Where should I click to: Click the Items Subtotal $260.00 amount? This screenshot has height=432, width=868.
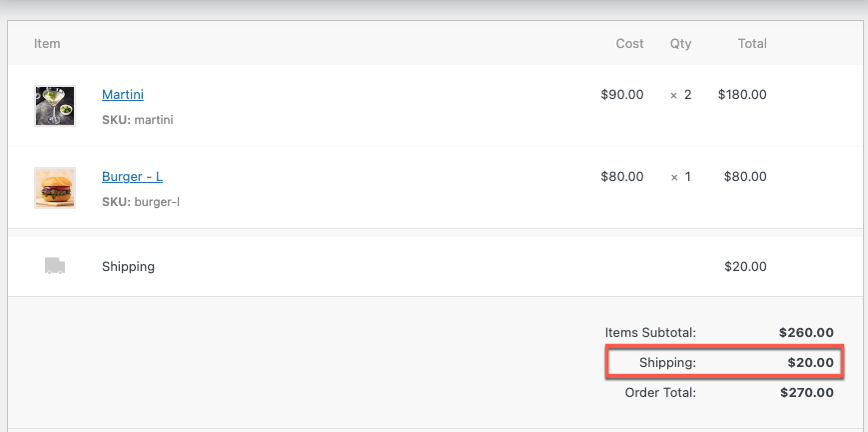[806, 333]
